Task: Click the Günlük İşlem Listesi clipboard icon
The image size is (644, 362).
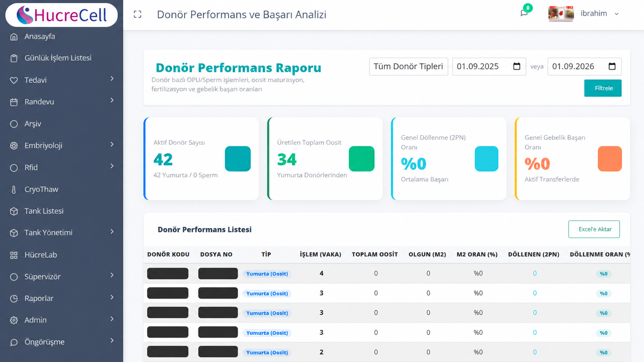Action: (14, 58)
